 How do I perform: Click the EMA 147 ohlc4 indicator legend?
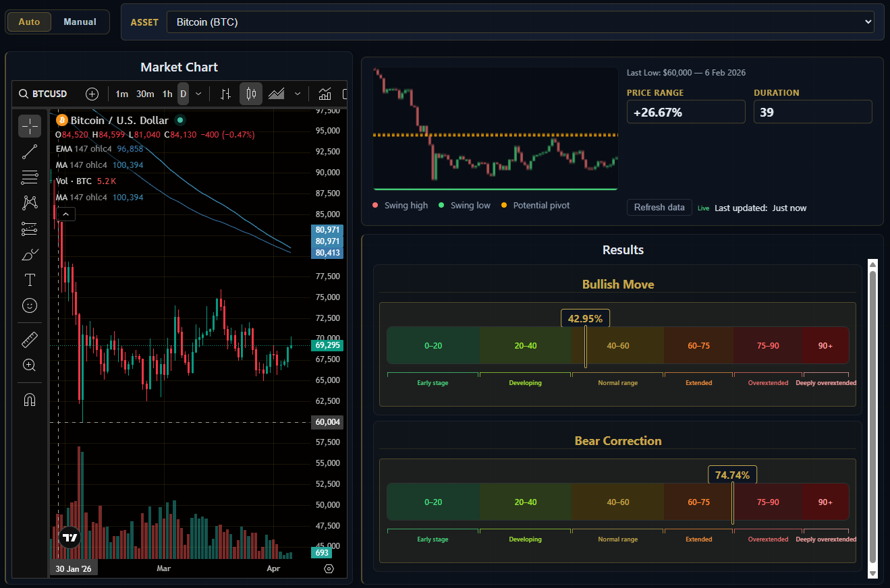coord(99,148)
